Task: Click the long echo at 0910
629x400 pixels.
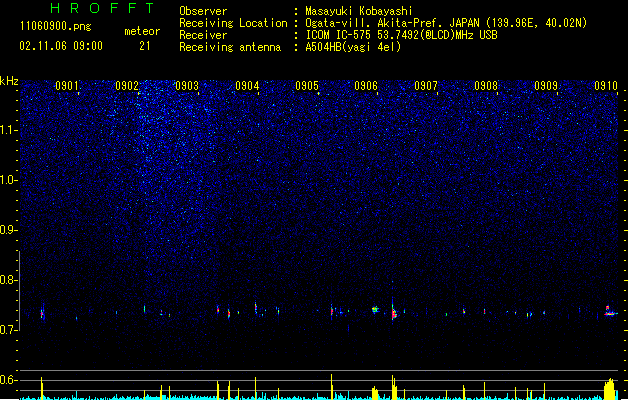Action: coord(611,311)
